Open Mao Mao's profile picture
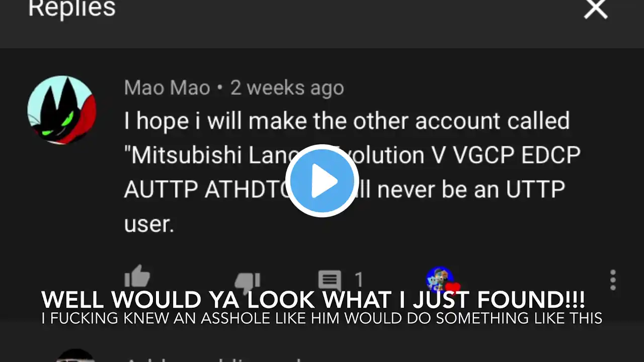The height and width of the screenshot is (362, 644). tap(61, 110)
